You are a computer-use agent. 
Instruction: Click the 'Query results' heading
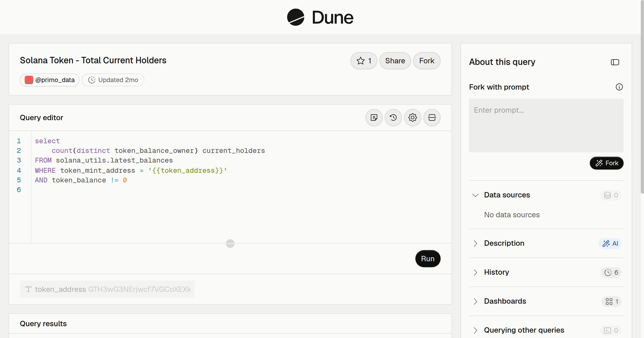tap(43, 324)
